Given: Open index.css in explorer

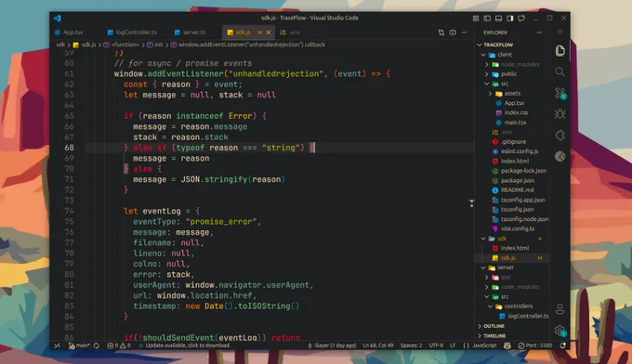Looking at the screenshot, I should pyautogui.click(x=517, y=112).
